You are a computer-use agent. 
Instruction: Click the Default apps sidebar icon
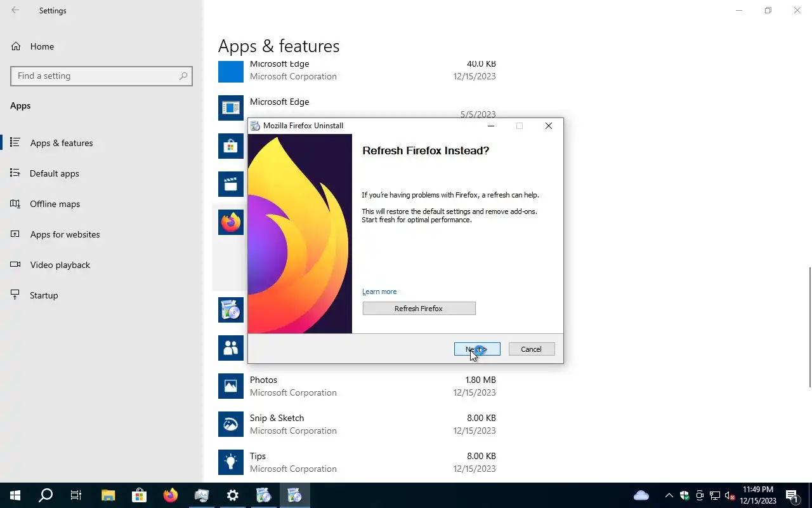(x=16, y=173)
